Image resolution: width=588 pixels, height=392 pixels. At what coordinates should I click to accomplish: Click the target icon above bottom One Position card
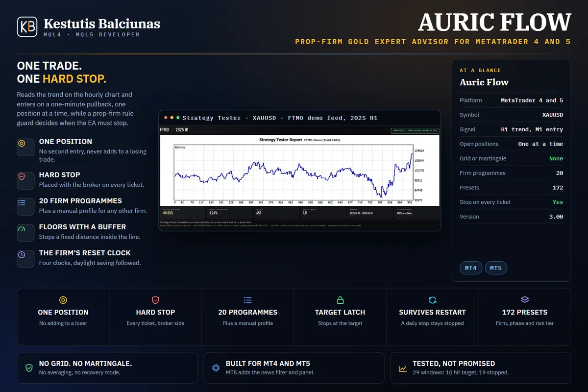(x=63, y=300)
